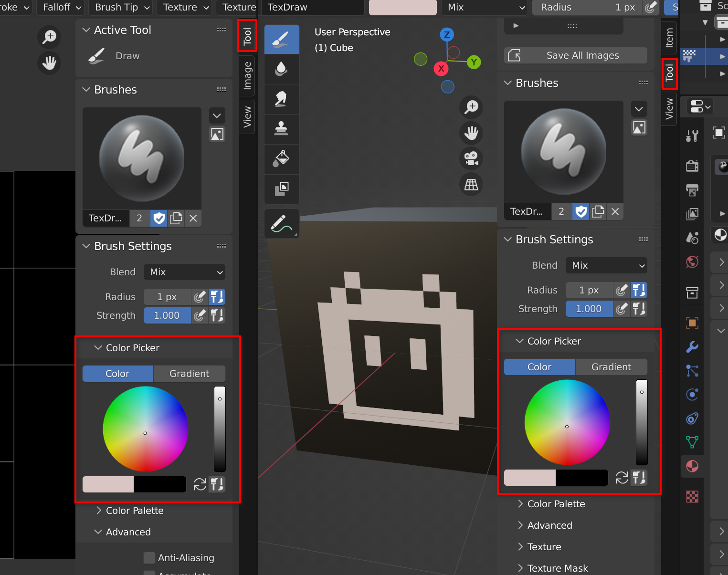Toggle radius pen pressure in image editor settings
The height and width of the screenshot is (575, 728).
pos(200,297)
